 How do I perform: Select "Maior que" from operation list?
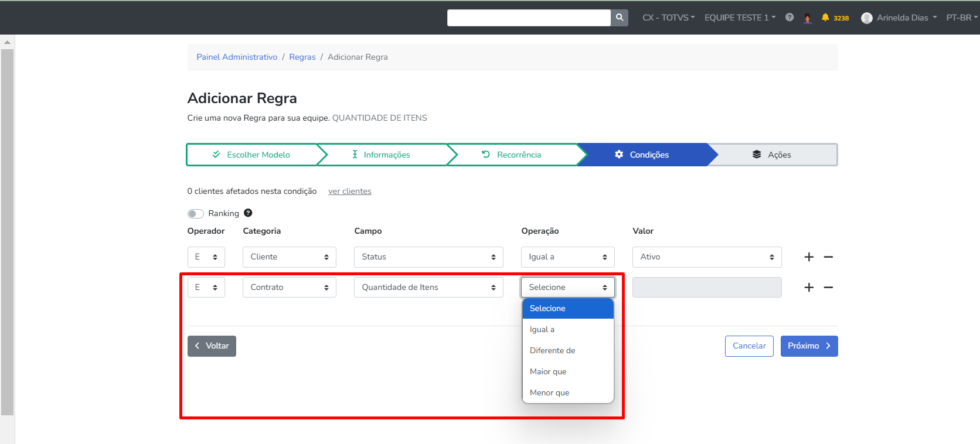click(548, 372)
